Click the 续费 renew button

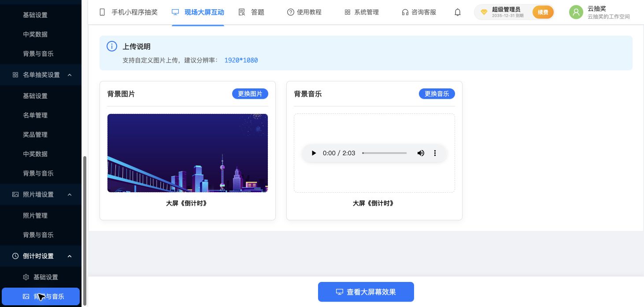click(543, 12)
